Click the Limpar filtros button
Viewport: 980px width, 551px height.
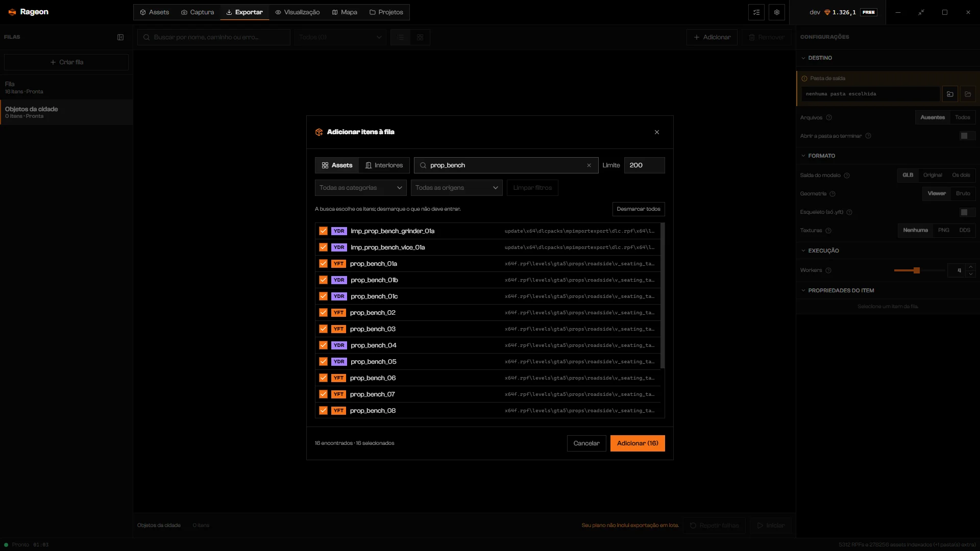532,188
